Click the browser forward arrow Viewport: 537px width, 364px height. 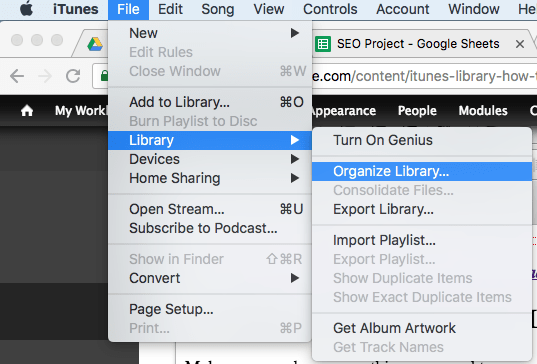(45, 76)
